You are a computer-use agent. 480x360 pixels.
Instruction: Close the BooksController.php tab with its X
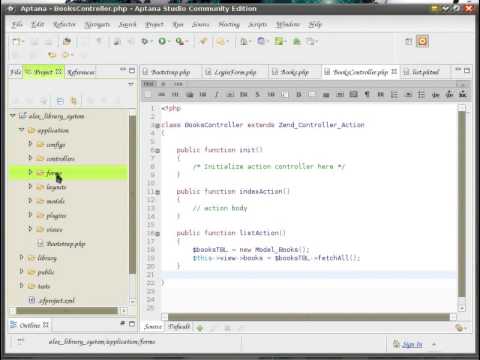pos(394,72)
